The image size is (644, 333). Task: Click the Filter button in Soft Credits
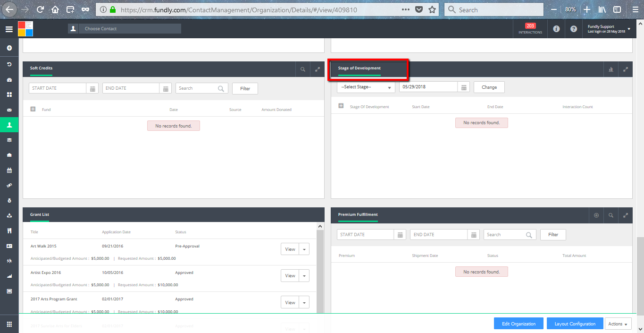click(x=245, y=88)
